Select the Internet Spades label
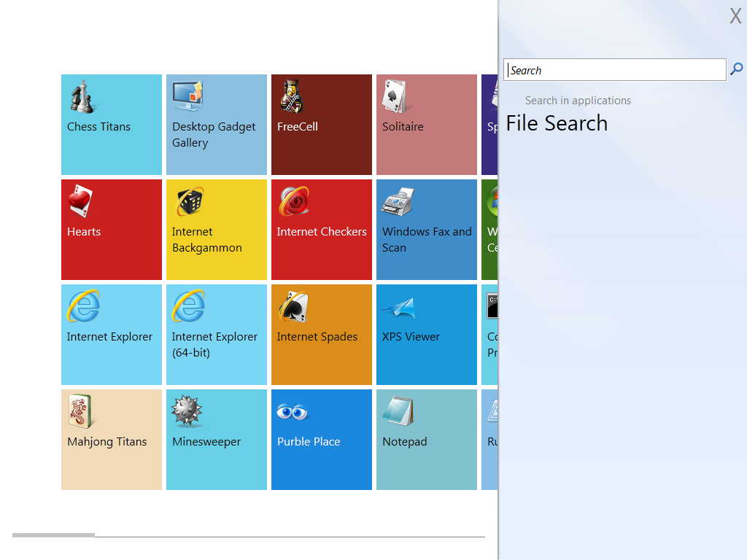The width and height of the screenshot is (747, 560). click(317, 337)
